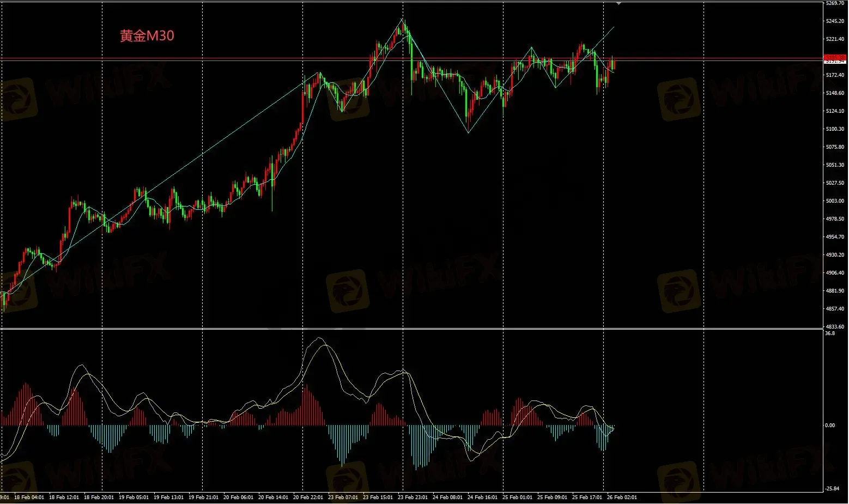Click the '23 Feb 07:01' time label
The image size is (849, 504).
[x=343, y=497]
